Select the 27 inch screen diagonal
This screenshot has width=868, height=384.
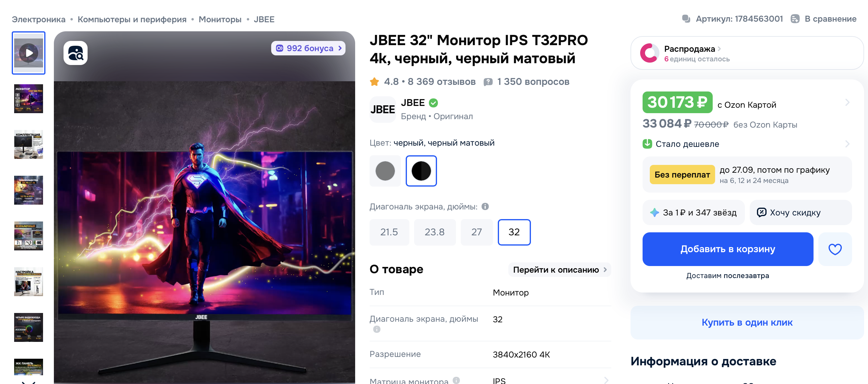point(476,232)
